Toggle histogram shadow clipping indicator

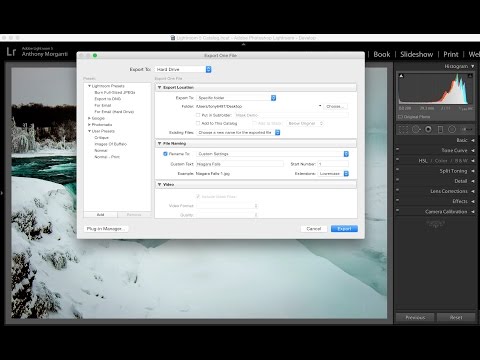pos(401,76)
